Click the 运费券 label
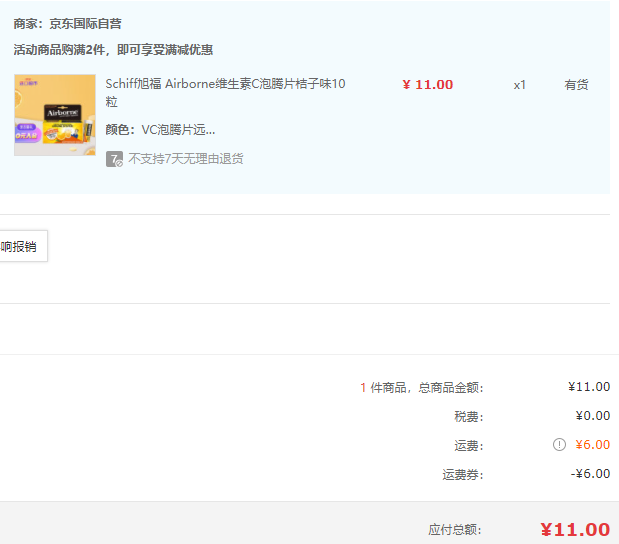This screenshot has height=544, width=619. pos(463,474)
